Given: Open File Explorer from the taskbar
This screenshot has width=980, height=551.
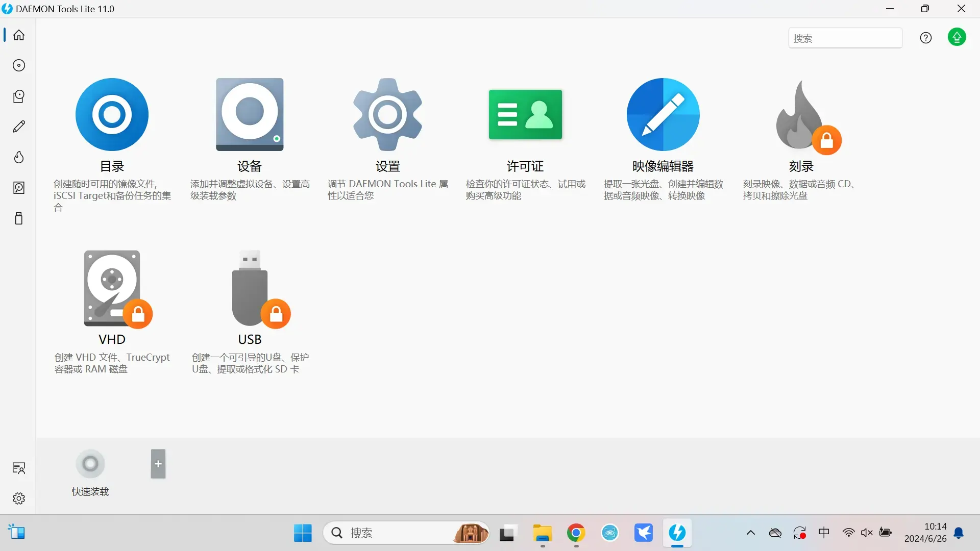Looking at the screenshot, I should [542, 533].
